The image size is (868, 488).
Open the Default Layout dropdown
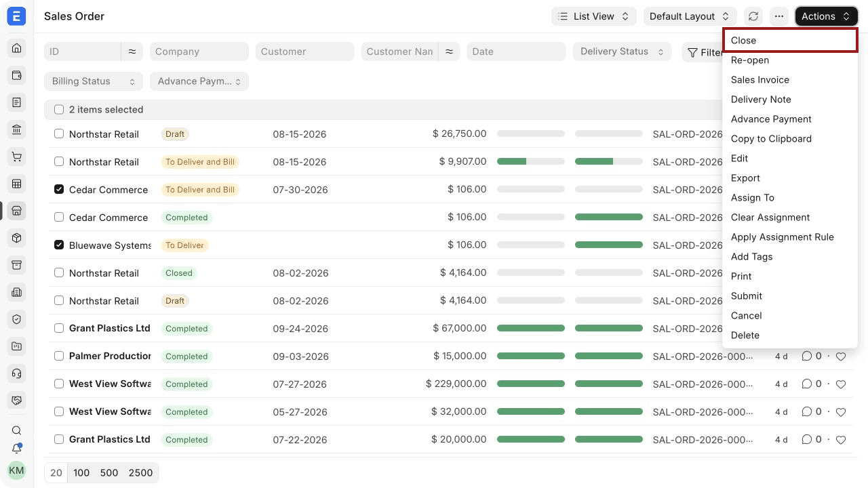pos(690,16)
